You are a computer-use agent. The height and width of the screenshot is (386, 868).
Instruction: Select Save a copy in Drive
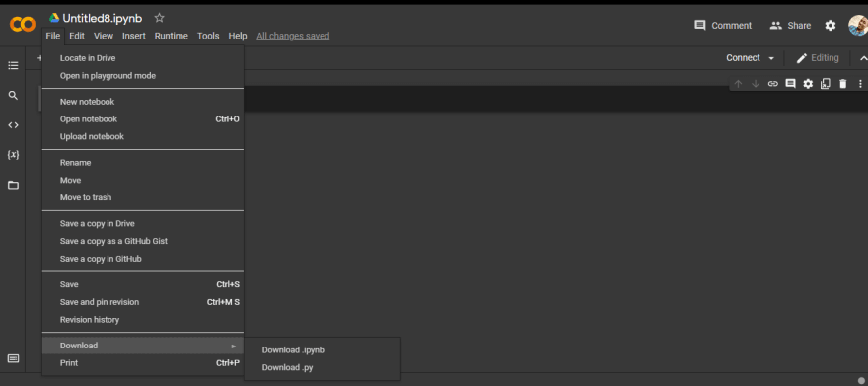(x=143, y=224)
